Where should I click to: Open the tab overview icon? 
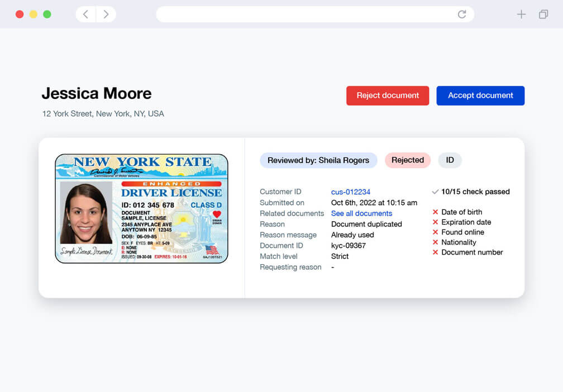click(x=543, y=15)
